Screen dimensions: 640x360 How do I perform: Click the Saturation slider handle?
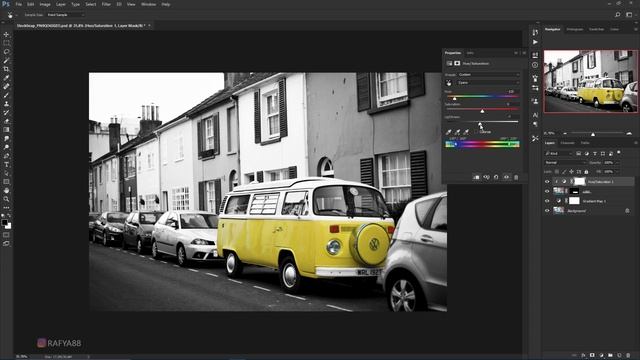pyautogui.click(x=482, y=111)
